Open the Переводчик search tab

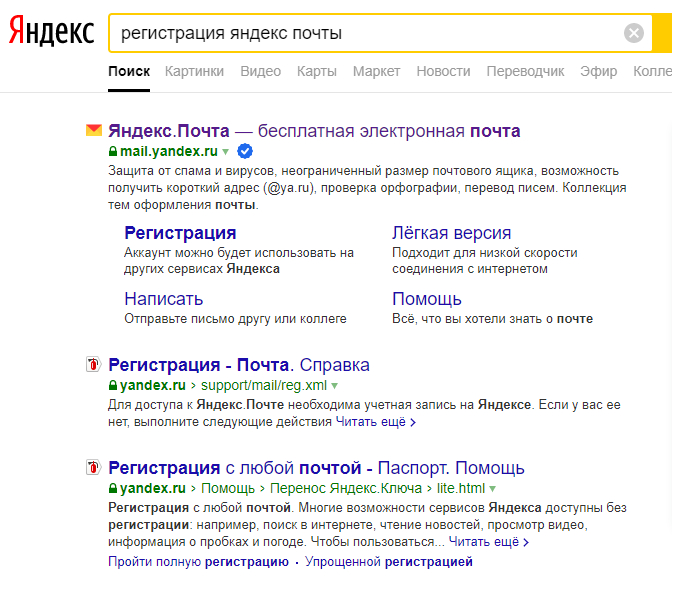pyautogui.click(x=525, y=71)
